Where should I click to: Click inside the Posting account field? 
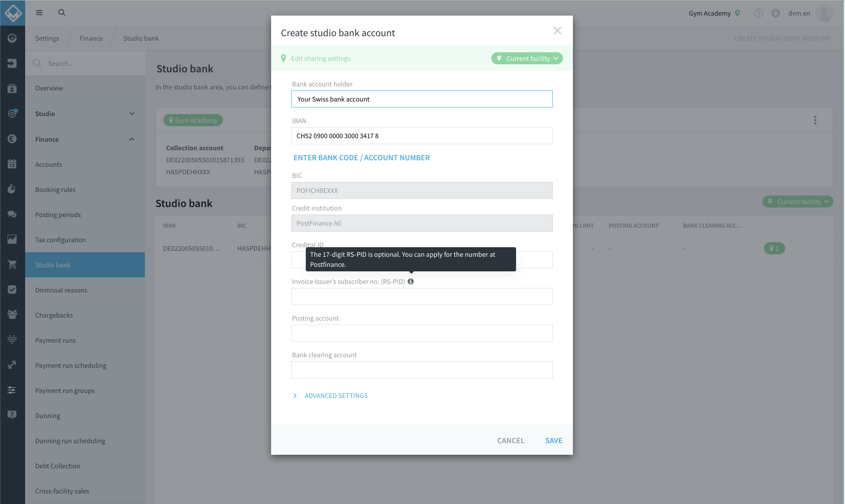pos(421,333)
